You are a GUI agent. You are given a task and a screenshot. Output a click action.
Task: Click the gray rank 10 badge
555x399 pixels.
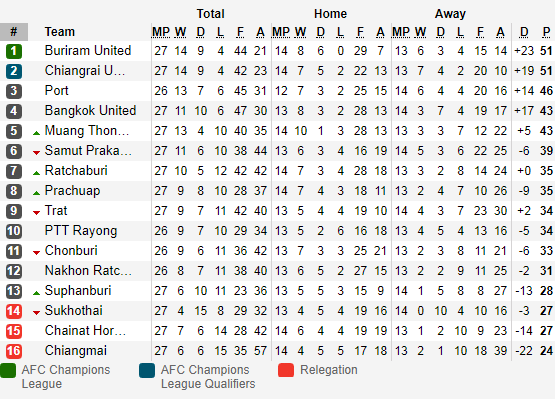[x=14, y=231]
